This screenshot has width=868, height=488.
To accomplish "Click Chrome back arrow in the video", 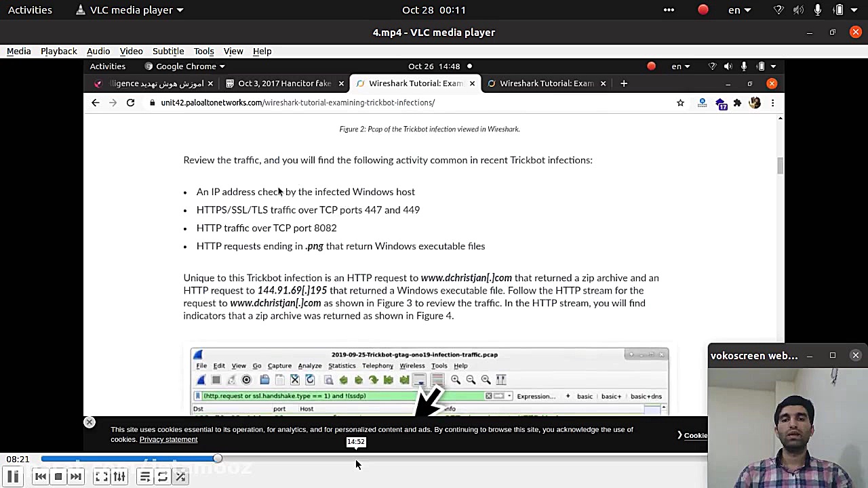I will 95,102.
